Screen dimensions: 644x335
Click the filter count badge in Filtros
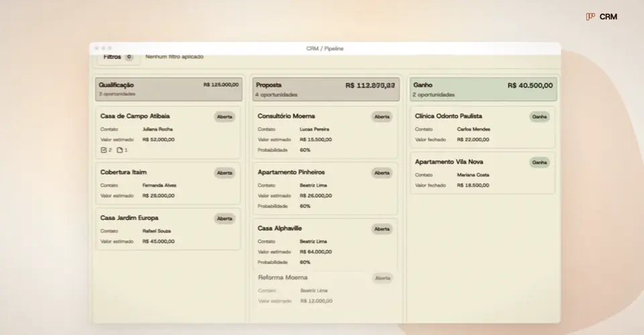tap(129, 57)
